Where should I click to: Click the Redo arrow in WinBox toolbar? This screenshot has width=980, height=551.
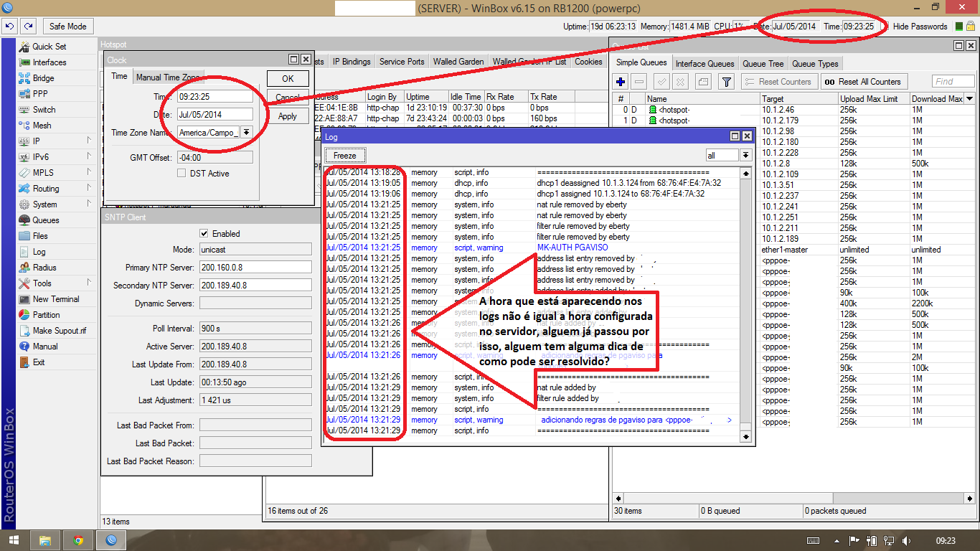click(28, 27)
